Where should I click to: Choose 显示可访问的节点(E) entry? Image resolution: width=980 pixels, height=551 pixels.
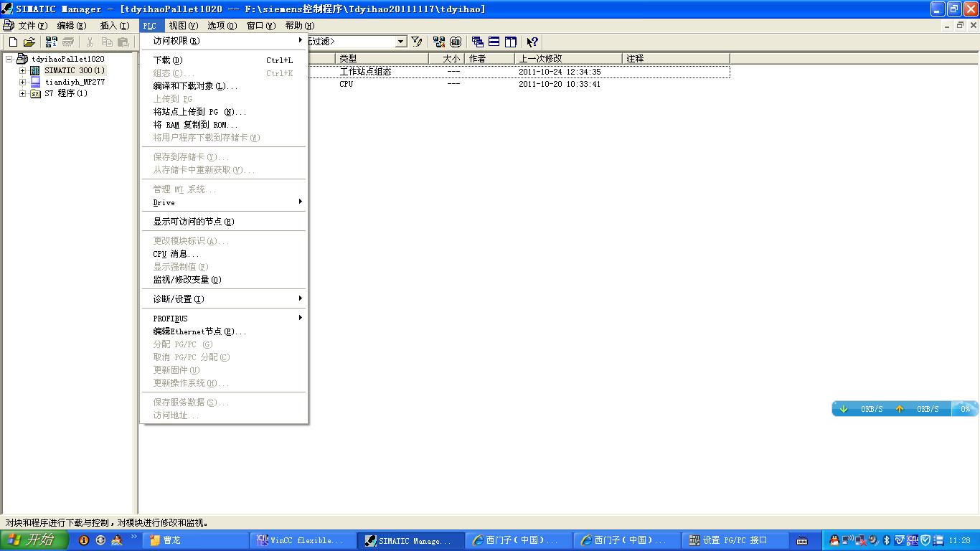[225, 222]
